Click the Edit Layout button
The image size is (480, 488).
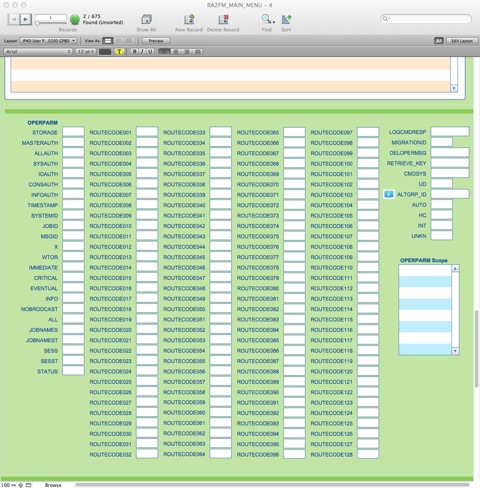tap(462, 41)
